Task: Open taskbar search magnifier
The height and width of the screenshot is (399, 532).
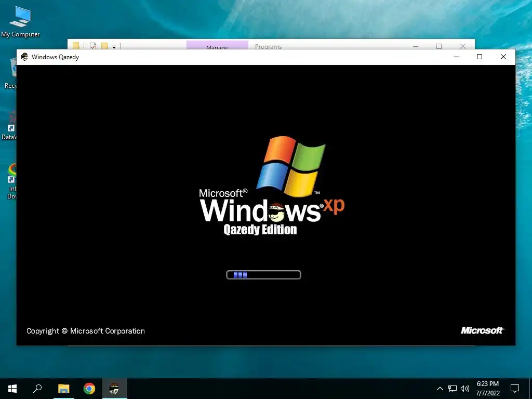Action: (37, 389)
